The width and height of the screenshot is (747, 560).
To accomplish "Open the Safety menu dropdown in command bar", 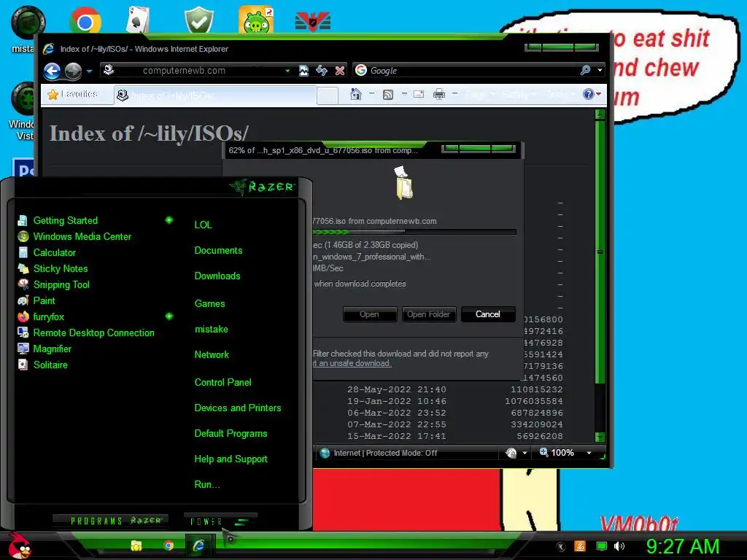I will pos(519,94).
